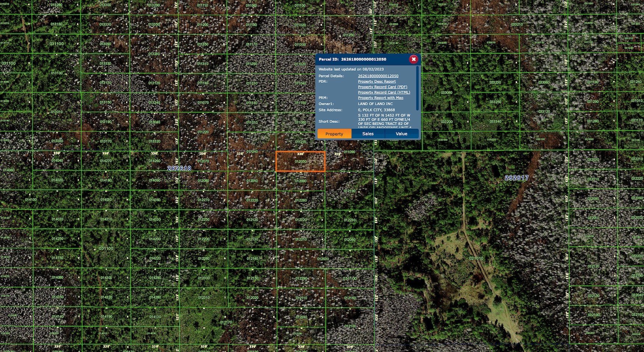Open Property Report with Map link
The image size is (644, 352).
coord(381,98)
